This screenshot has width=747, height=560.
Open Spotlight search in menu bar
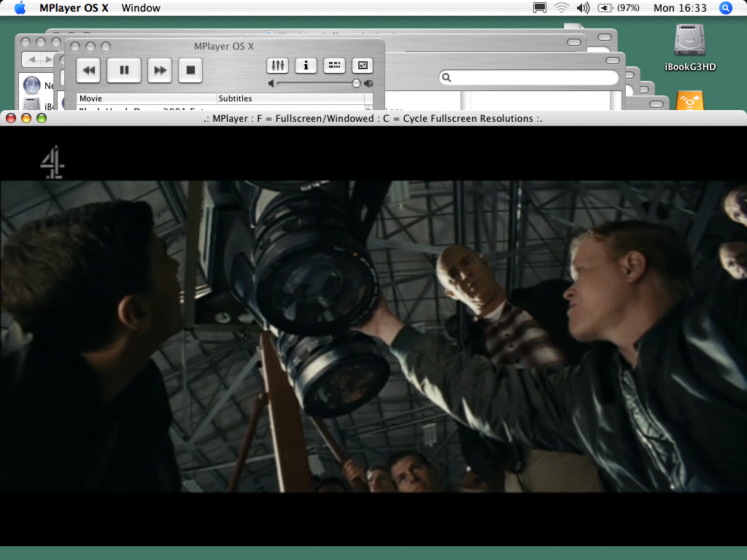725,8
